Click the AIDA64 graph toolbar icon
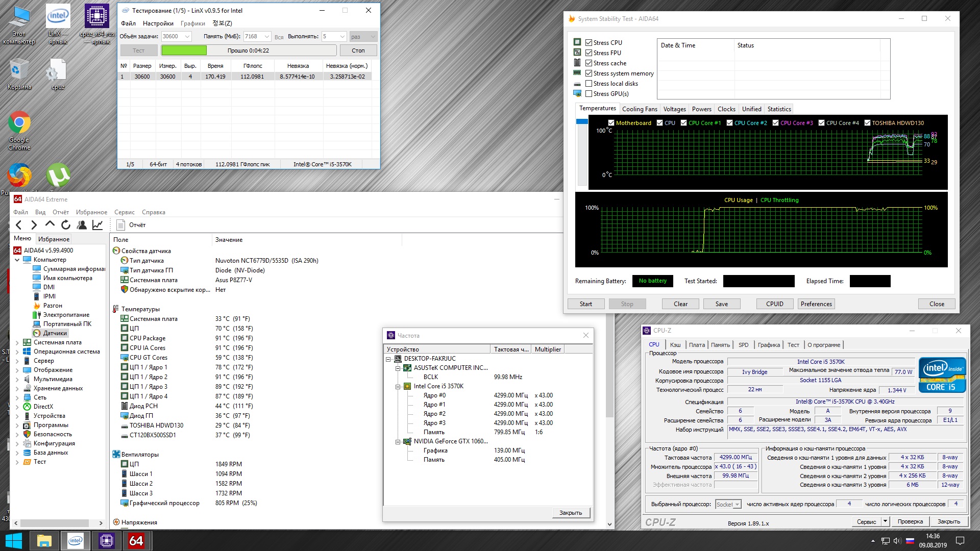The height and width of the screenshot is (551, 980). tap(97, 225)
